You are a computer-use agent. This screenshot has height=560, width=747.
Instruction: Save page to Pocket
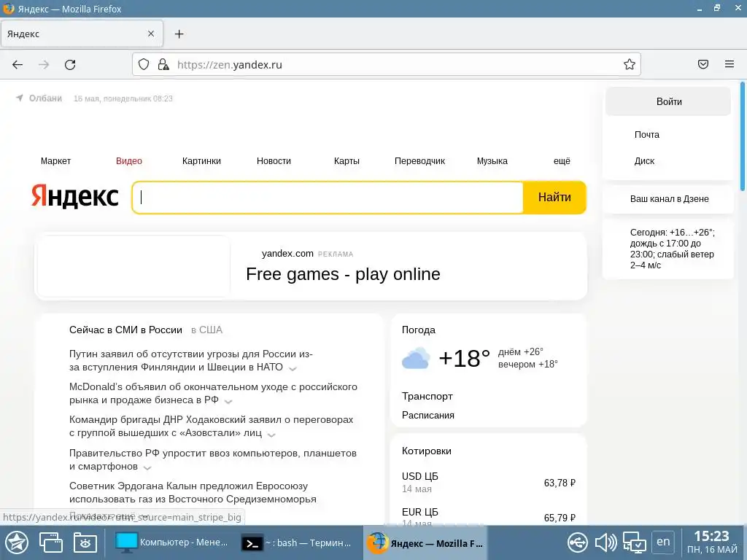(703, 64)
